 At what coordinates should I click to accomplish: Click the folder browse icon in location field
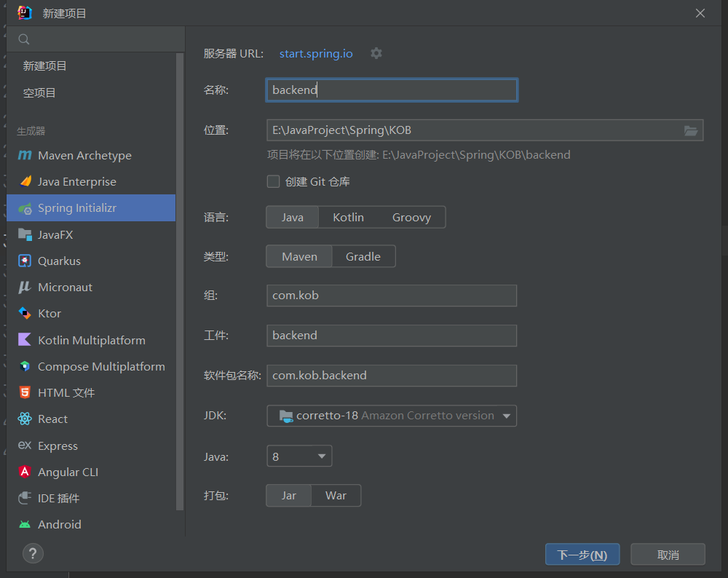[x=691, y=130]
